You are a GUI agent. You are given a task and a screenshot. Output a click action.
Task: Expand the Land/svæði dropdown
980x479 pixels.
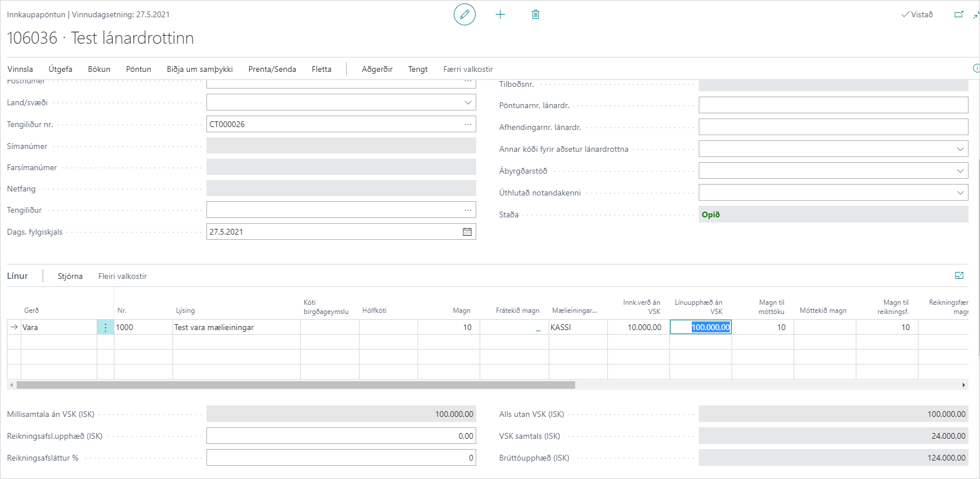[468, 102]
